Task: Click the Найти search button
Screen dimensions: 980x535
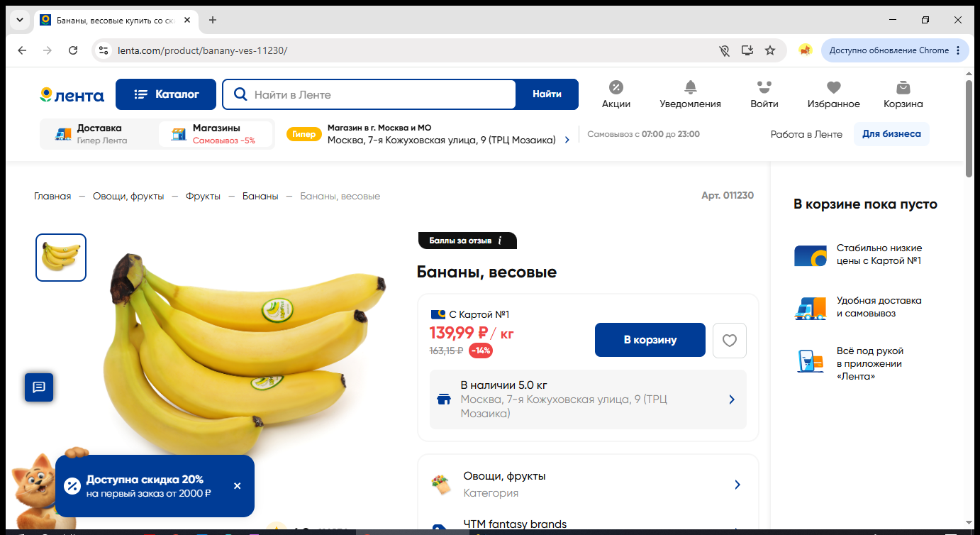Action: pos(547,94)
